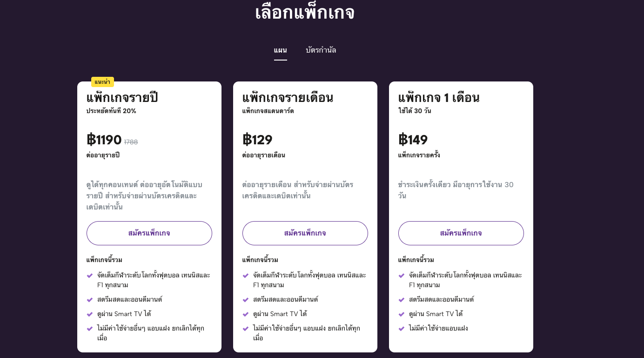This screenshot has height=358, width=644.
Task: Open the บัตรกำนัล tab
Action: point(321,50)
